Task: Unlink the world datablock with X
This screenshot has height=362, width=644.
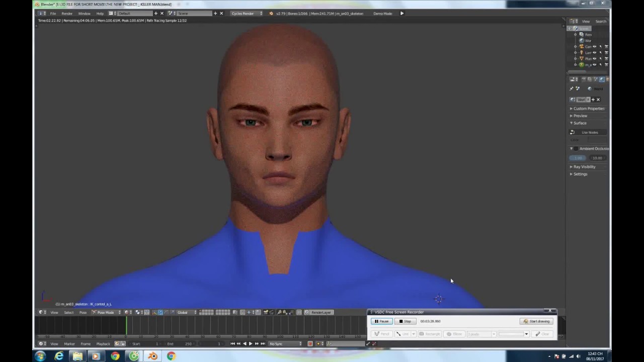Action: 598,100
